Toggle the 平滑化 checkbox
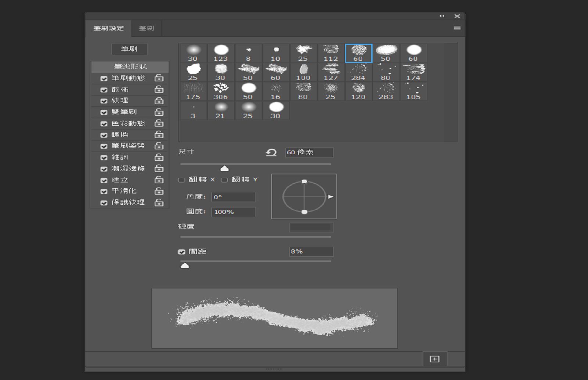588x380 pixels. tap(104, 191)
